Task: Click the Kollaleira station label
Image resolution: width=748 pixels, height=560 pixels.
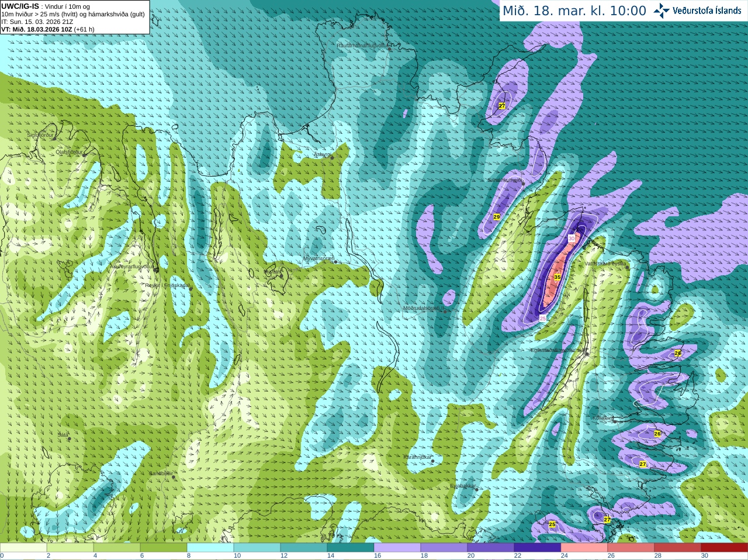Action: (603, 418)
